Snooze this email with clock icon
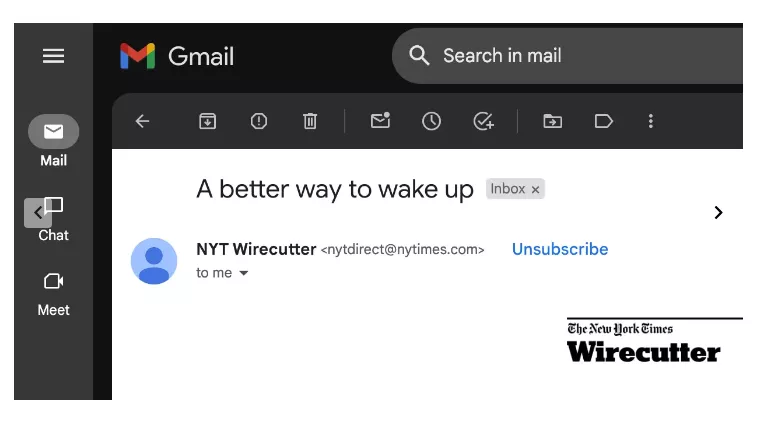This screenshot has height=427, width=774. tap(431, 121)
